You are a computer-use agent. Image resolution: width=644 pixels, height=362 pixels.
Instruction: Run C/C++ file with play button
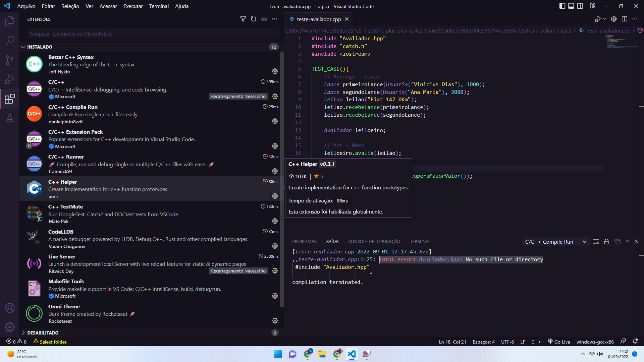(x=598, y=19)
